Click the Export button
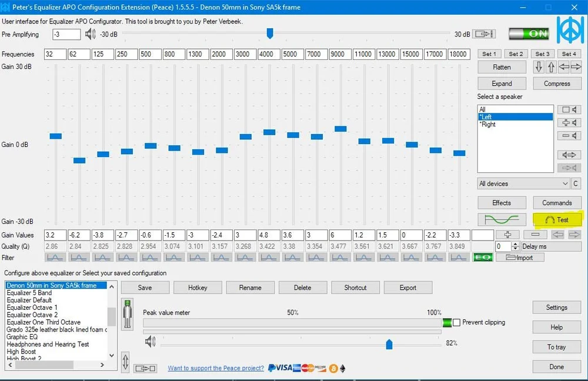The height and width of the screenshot is (381, 588). click(x=408, y=288)
